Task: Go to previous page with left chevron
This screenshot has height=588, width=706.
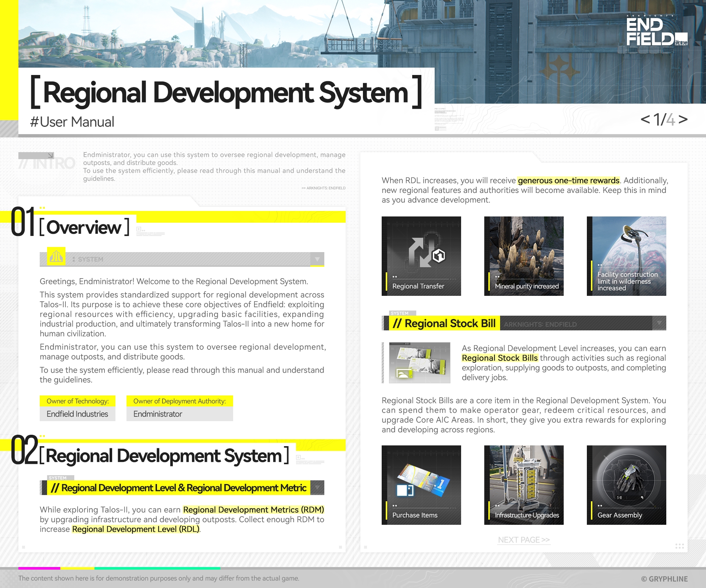Action: [645, 119]
